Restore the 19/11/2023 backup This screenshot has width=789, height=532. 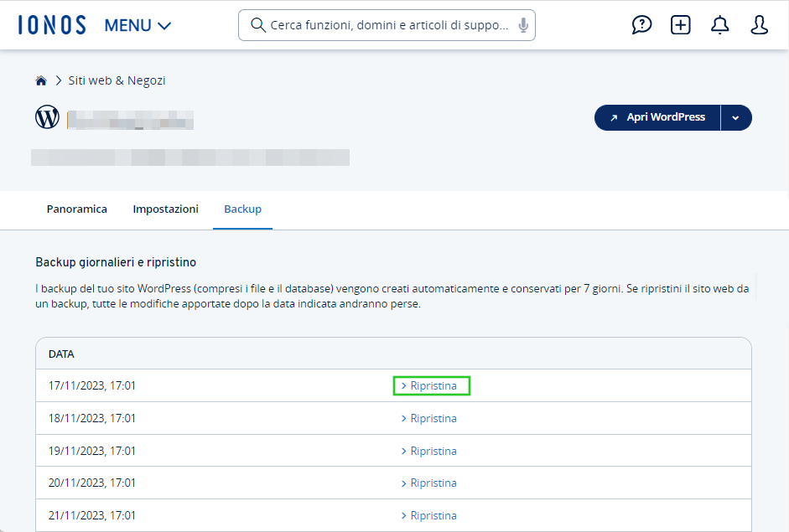tap(428, 451)
